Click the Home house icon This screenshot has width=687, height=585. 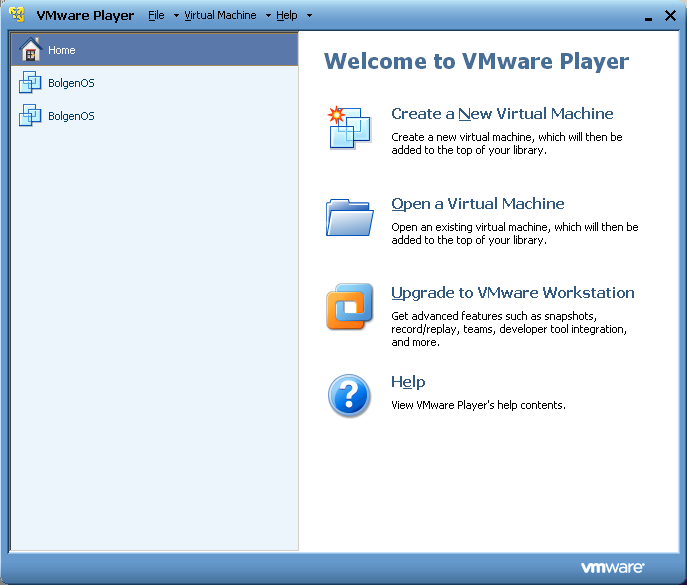coord(31,50)
